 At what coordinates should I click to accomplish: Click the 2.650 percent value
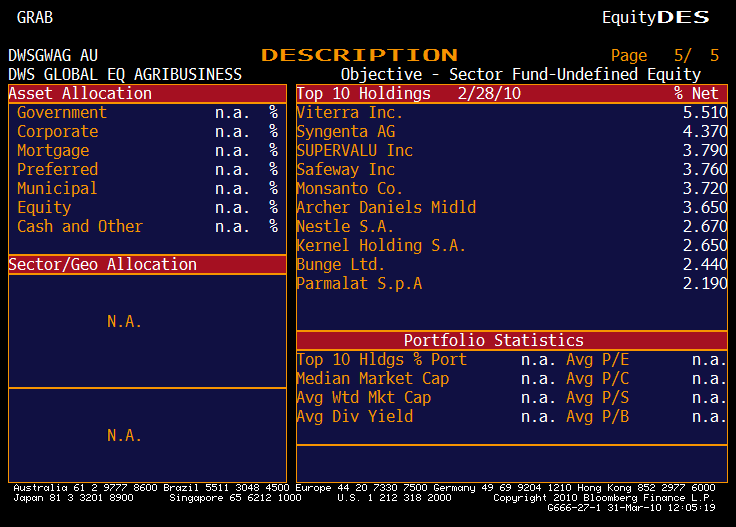[x=705, y=245]
